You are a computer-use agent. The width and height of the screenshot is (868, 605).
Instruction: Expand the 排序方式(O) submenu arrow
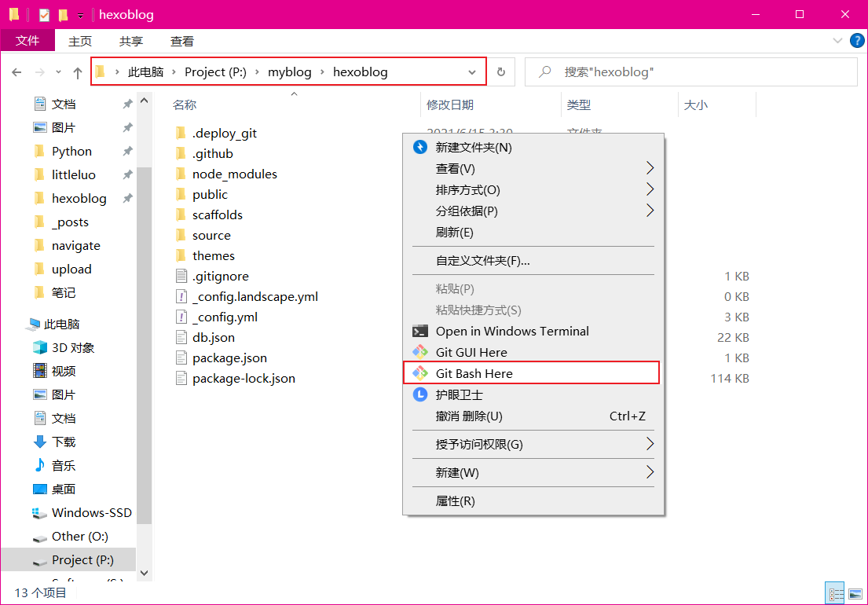(650, 189)
